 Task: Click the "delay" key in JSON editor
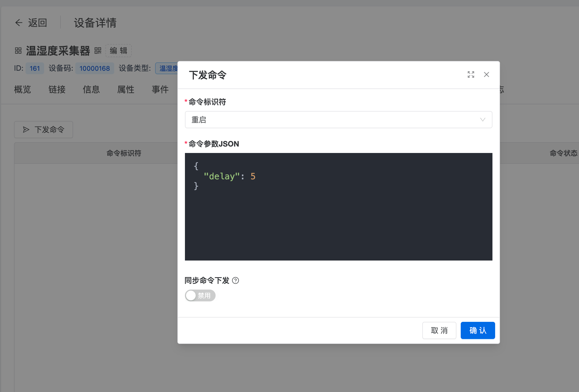[x=221, y=176]
